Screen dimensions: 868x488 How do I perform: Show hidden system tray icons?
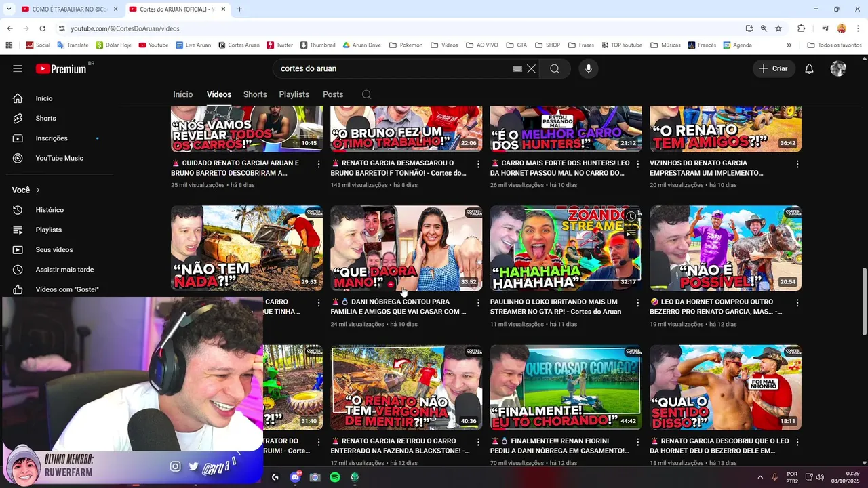point(759,477)
